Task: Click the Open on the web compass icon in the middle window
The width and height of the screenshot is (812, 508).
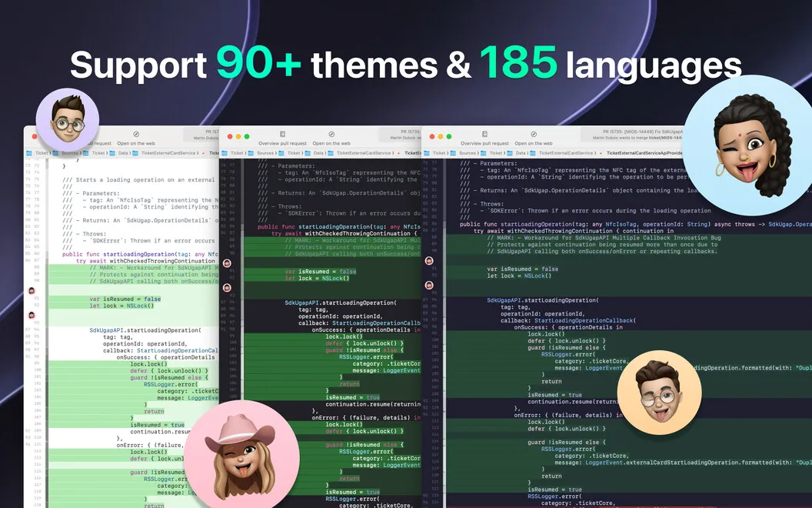Action: (331, 134)
